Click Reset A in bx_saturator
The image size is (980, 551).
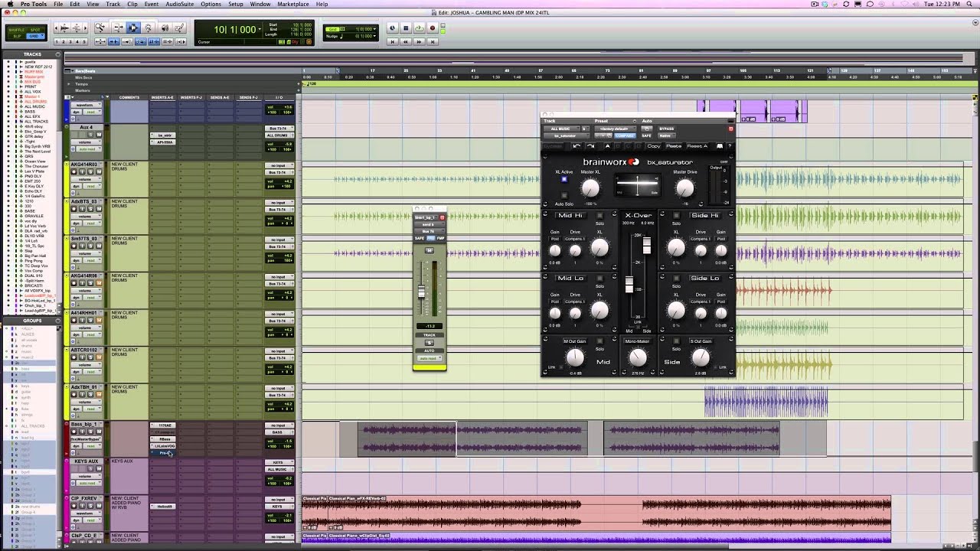click(697, 146)
